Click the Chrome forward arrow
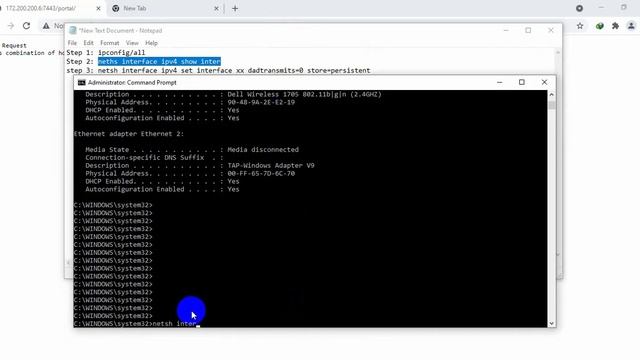 pyautogui.click(x=11, y=26)
